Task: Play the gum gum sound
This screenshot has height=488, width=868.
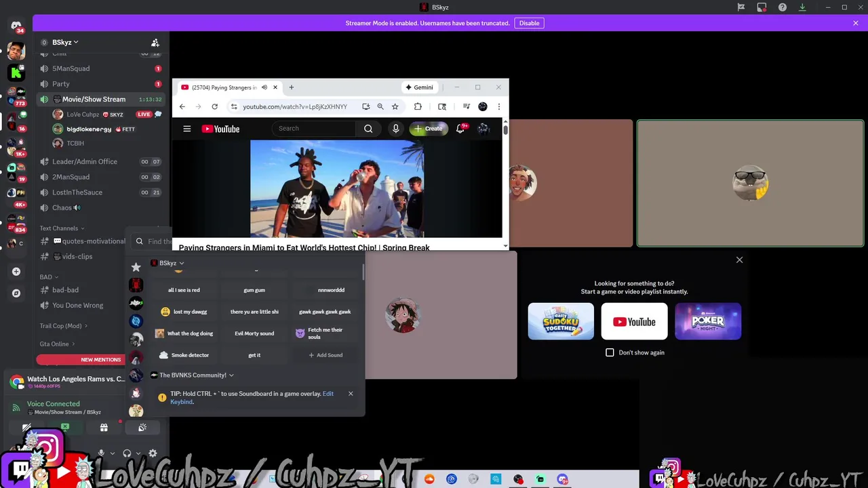Action: tap(254, 290)
